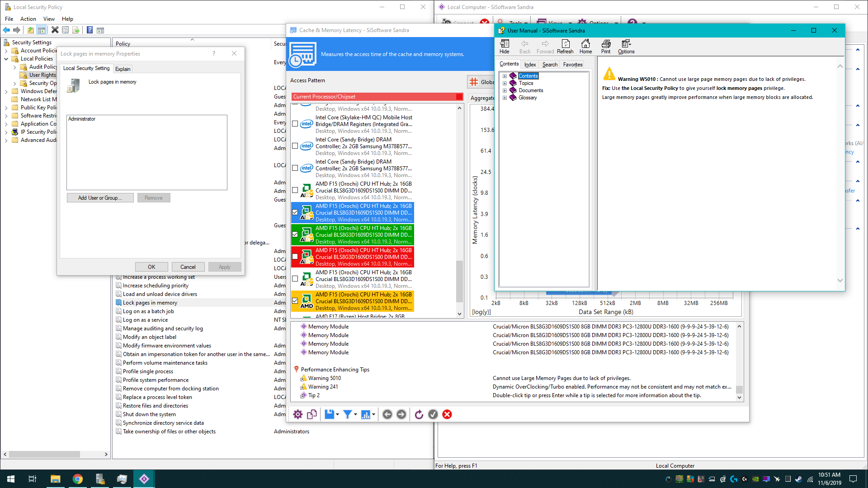Image resolution: width=868 pixels, height=488 pixels.
Task: Click the Delete X icon in Local Security Policy toolbar
Action: [x=55, y=30]
